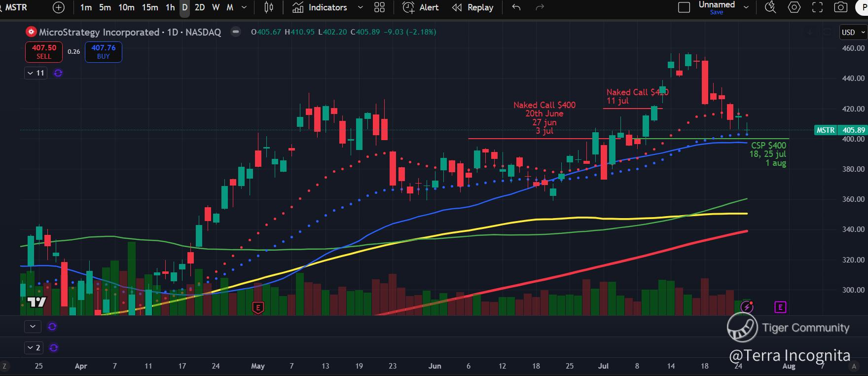Take a chart snapshot with camera icon
The height and width of the screenshot is (376, 868).
coord(840,7)
